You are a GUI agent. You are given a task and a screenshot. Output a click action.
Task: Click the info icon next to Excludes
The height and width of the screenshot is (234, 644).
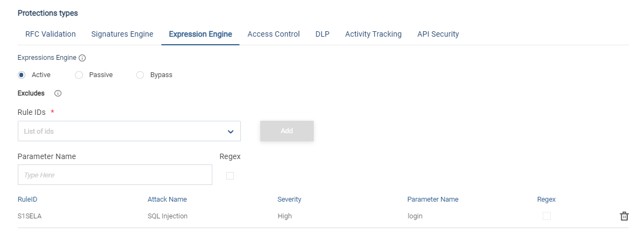pos(58,93)
